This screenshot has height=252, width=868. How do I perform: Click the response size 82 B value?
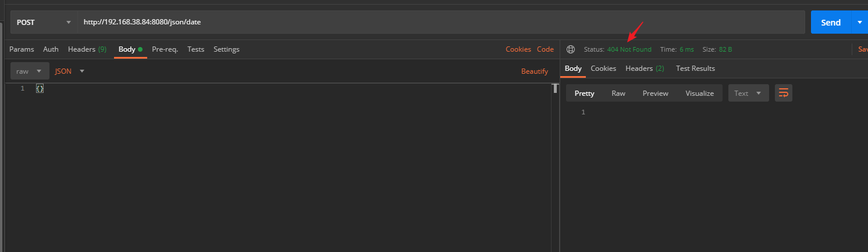coord(725,49)
